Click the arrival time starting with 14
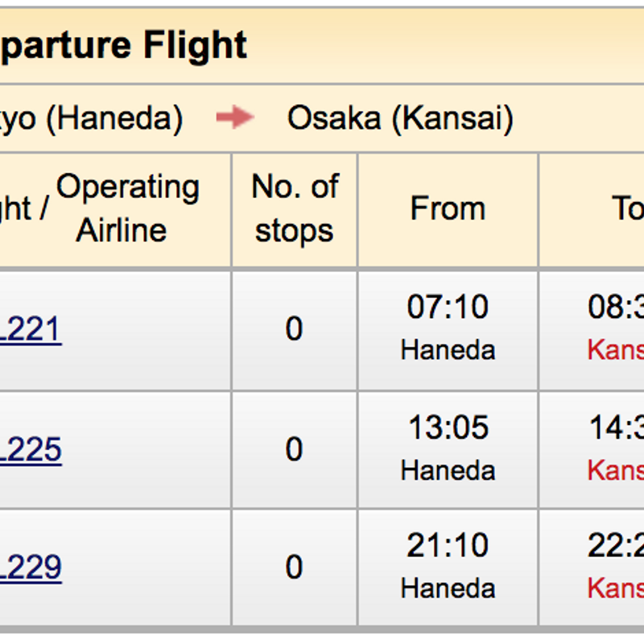Viewport: 644px width, 644px height. [x=617, y=428]
